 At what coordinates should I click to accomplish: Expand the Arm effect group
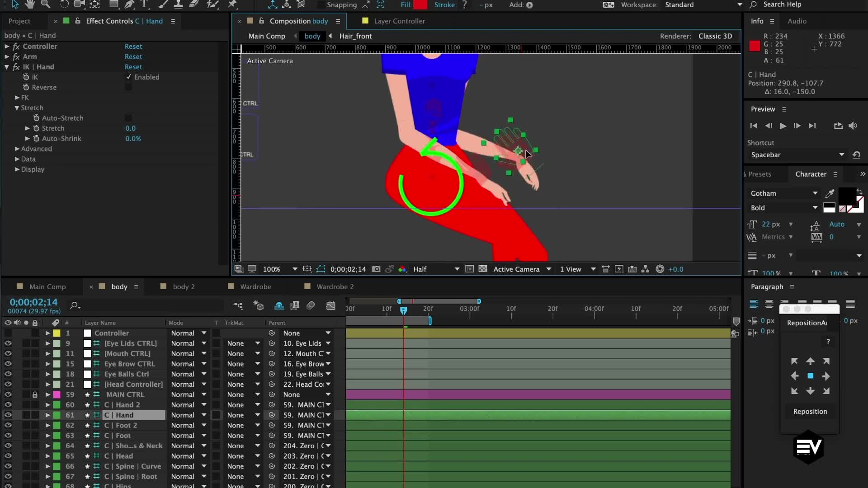click(x=7, y=56)
